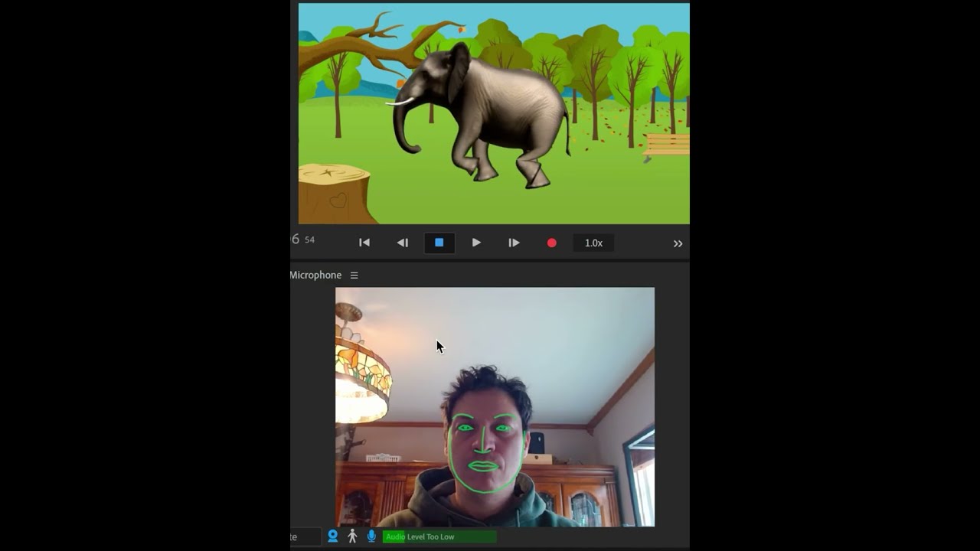This screenshot has height=551, width=980.
Task: Open the 1.0x playback speed dropdown
Action: coord(593,243)
